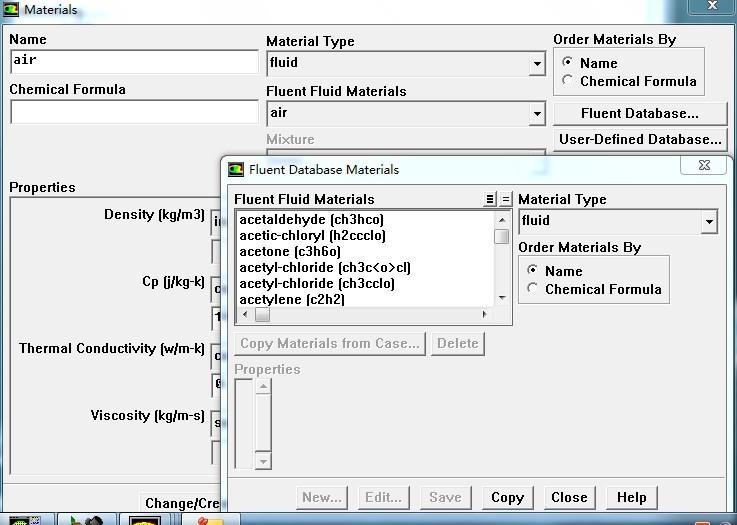Screen dimensions: 737x525
Task: Click scroll up arrow of fluid materials list
Action: [502, 220]
